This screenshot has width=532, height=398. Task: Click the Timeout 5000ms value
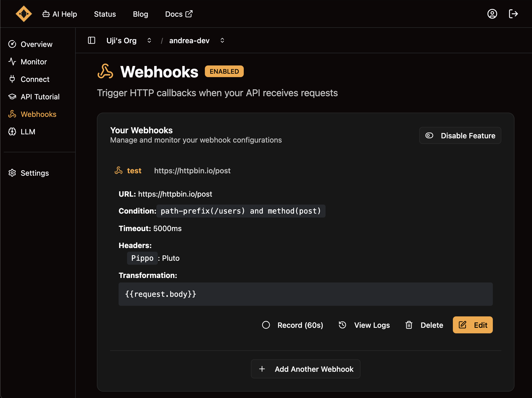click(167, 228)
